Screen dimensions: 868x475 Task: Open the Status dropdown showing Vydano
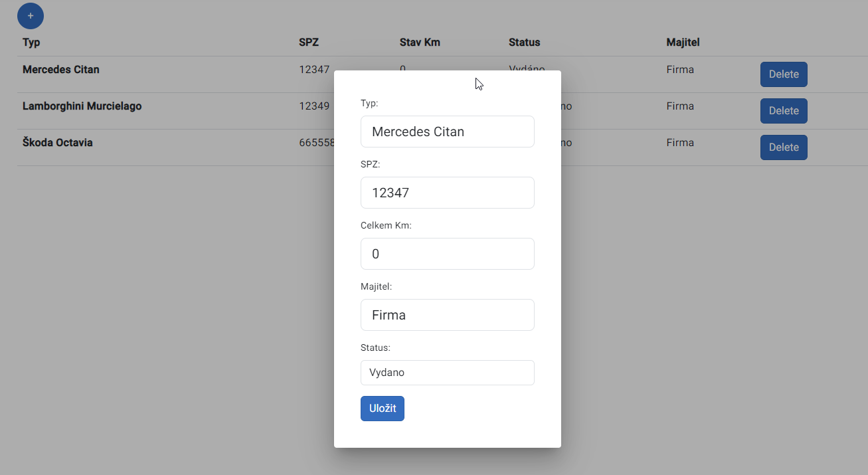(x=447, y=373)
